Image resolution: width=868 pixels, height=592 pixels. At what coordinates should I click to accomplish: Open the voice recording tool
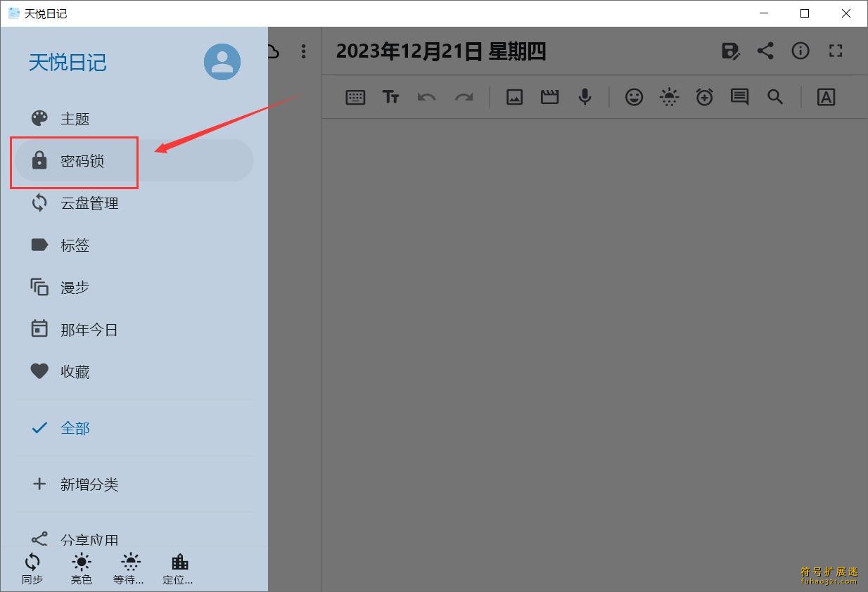coord(585,97)
